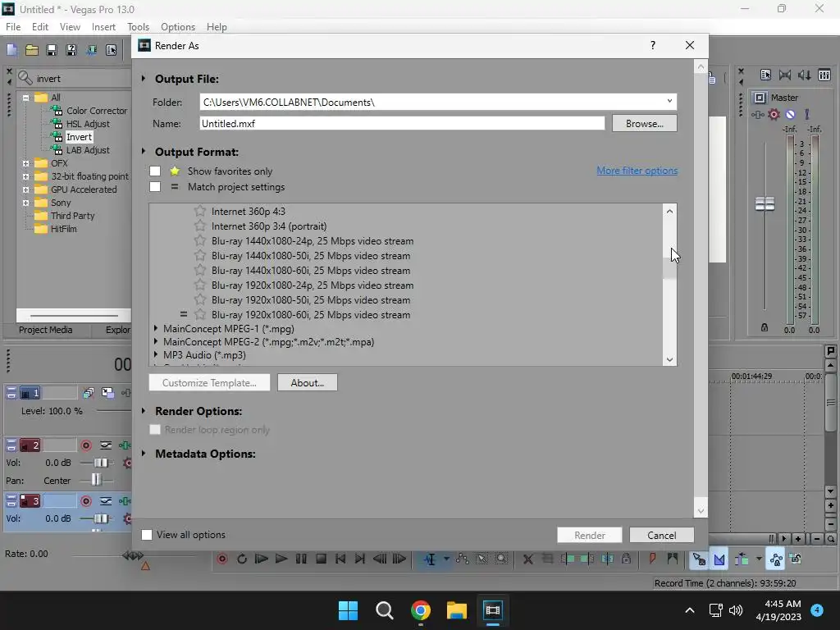
Task: Enable Match project settings checkbox
Action: coord(155,186)
